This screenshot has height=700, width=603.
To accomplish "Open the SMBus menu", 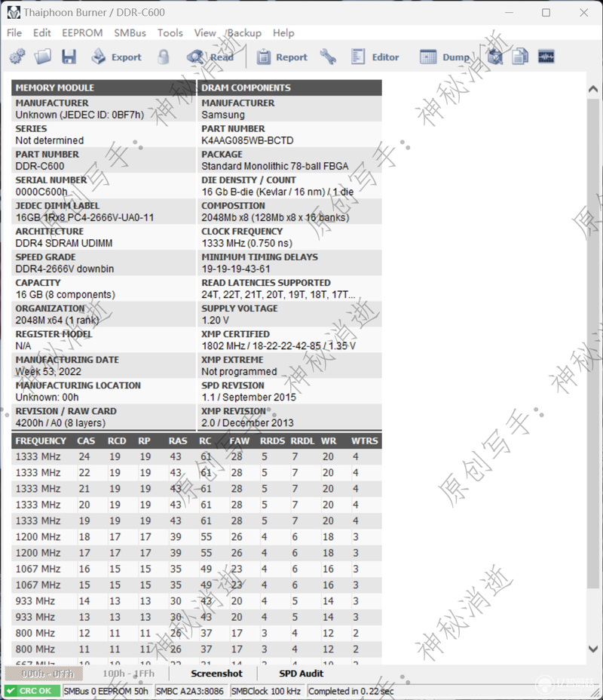I will click(130, 32).
